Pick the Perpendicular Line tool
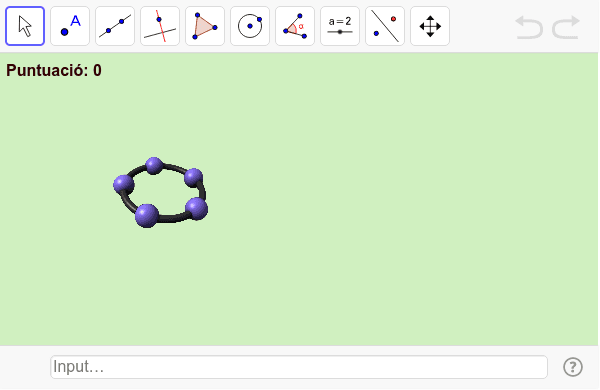Viewport: 600px width, 390px height. 160,26
